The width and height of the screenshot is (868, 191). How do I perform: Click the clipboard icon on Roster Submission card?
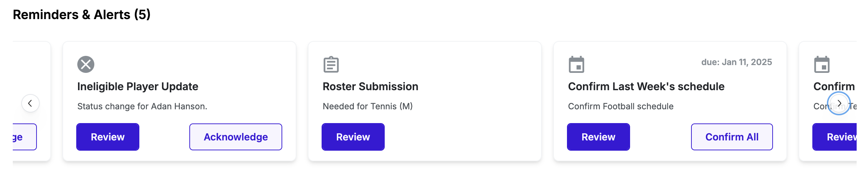[x=331, y=64]
